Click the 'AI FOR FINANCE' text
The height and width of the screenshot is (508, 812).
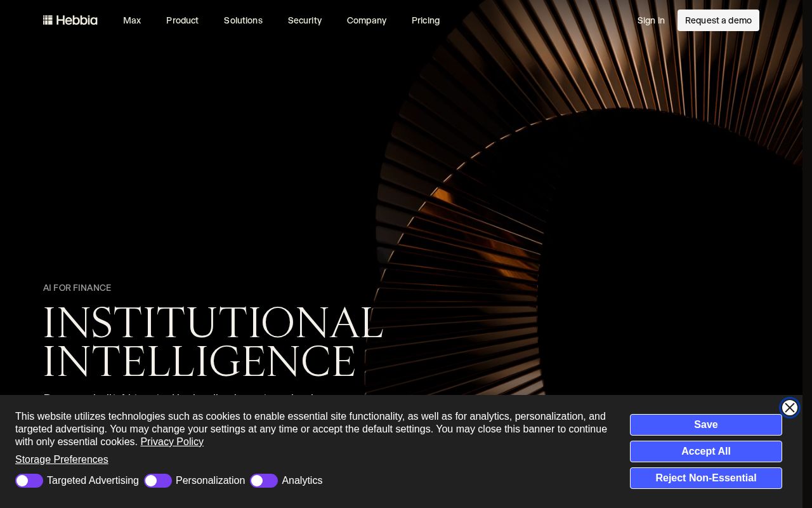point(77,288)
